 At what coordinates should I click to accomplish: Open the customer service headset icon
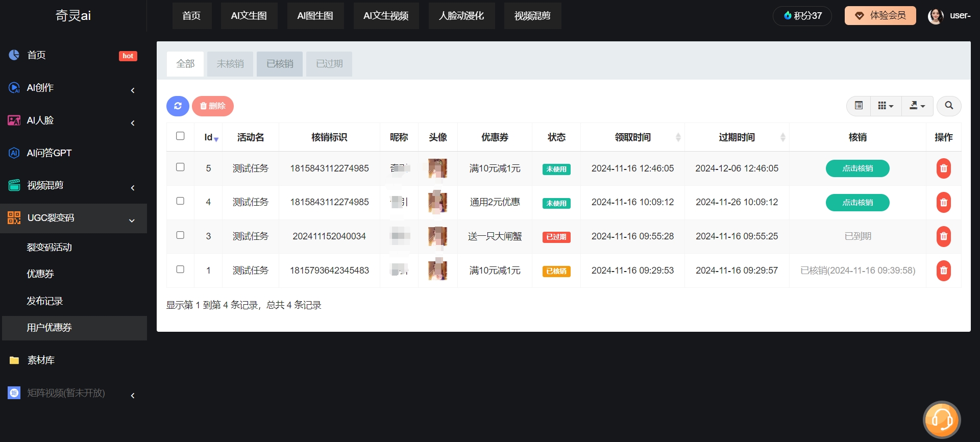(942, 420)
